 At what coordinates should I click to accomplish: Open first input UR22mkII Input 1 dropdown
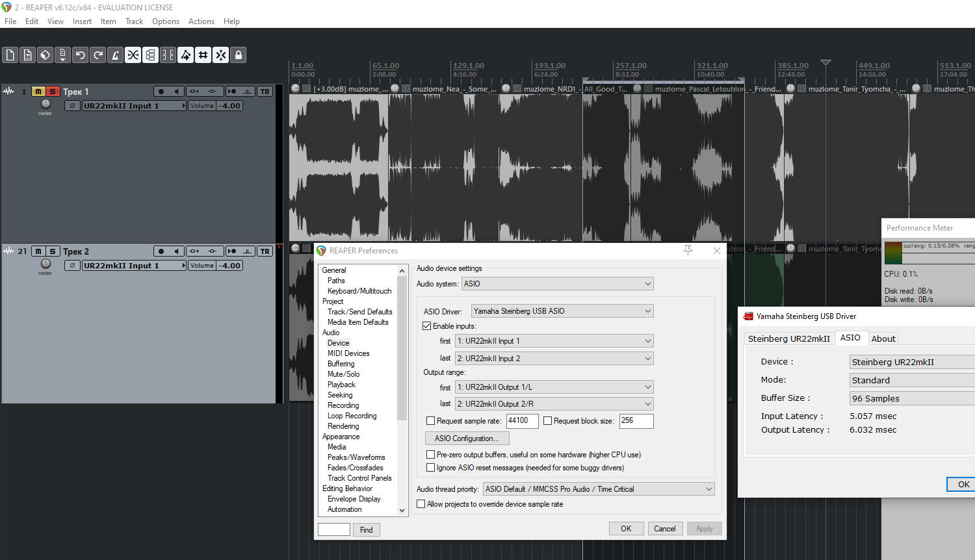click(554, 341)
